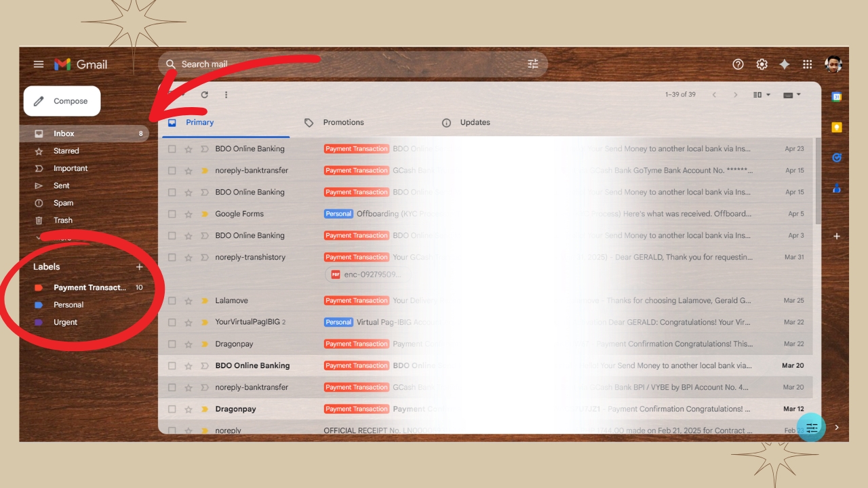Viewport: 868px width, 488px height.
Task: Toggle importance marker on Google Forms email
Action: [x=204, y=213]
